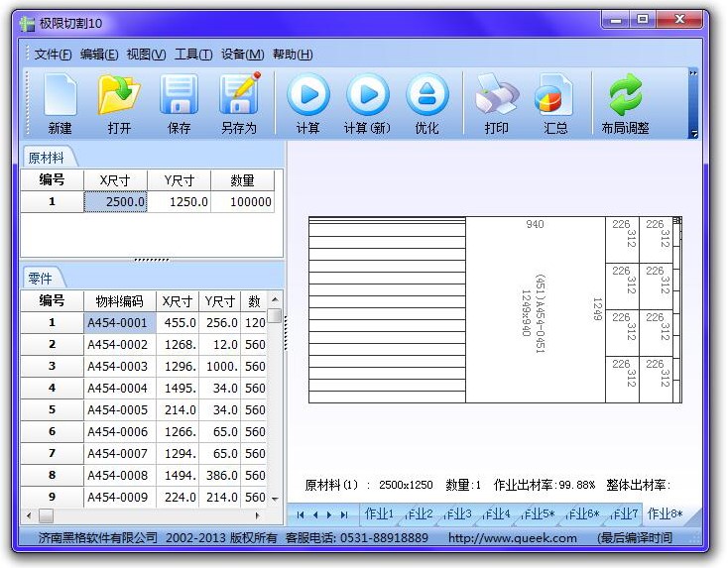Open the 工具(T) menu
The width and height of the screenshot is (728, 568).
click(x=193, y=55)
